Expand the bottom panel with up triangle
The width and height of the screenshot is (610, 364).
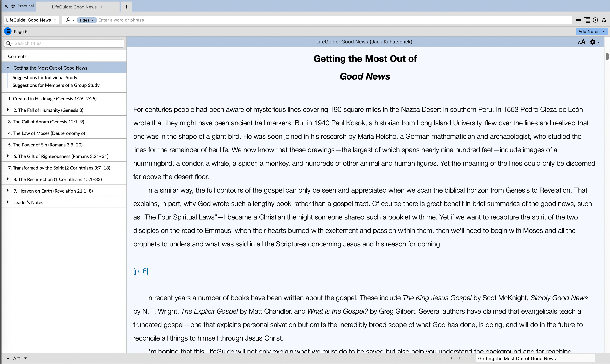coord(8,358)
